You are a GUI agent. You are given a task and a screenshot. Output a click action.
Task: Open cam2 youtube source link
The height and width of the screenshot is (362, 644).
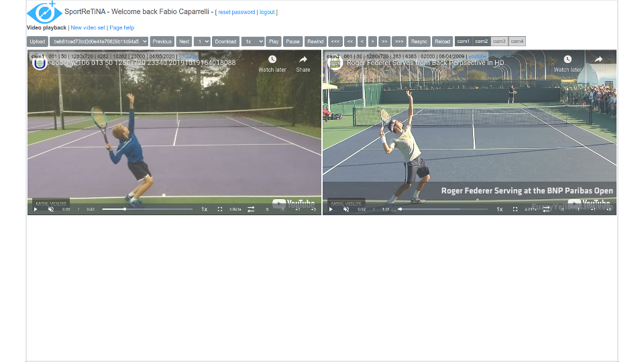477,56
